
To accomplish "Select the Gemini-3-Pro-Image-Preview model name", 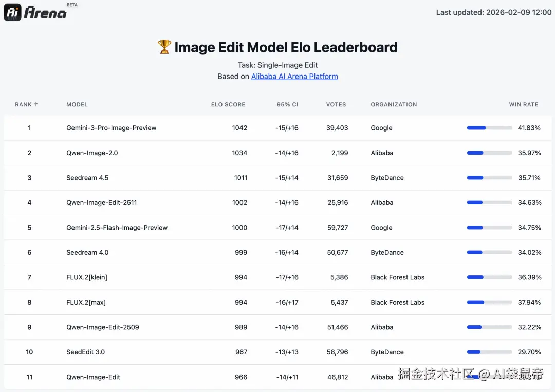I will 112,128.
